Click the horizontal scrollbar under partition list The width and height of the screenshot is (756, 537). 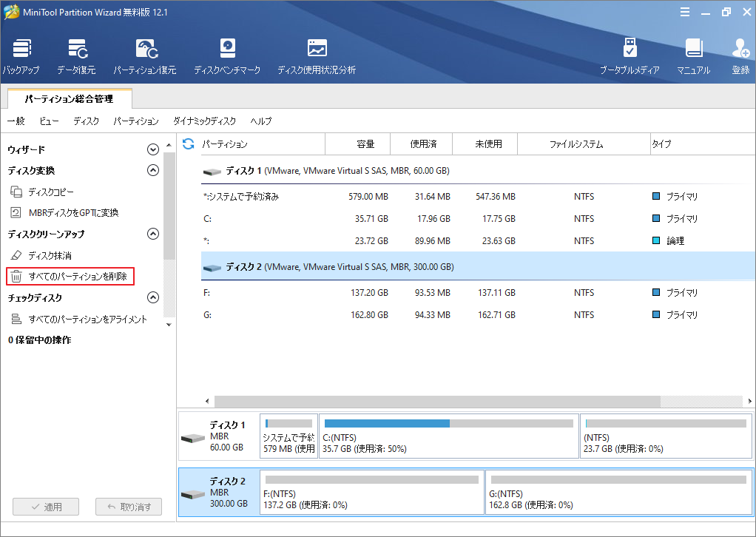(437, 401)
